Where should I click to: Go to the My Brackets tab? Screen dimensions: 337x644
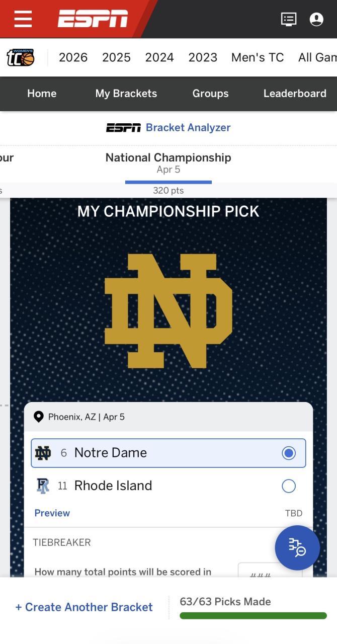click(x=126, y=94)
